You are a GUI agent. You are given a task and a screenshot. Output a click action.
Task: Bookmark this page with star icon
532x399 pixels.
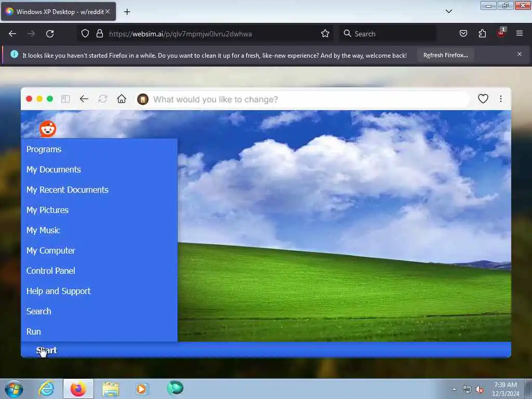(x=325, y=34)
